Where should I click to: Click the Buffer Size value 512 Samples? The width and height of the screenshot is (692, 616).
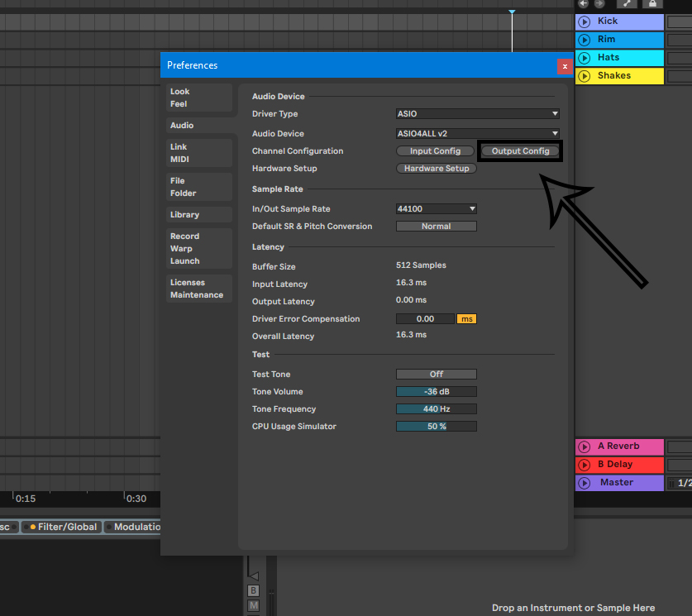pyautogui.click(x=421, y=265)
